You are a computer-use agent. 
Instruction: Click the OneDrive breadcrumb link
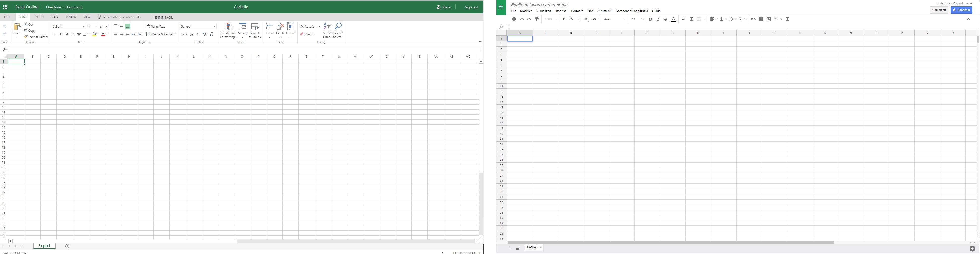(x=54, y=7)
